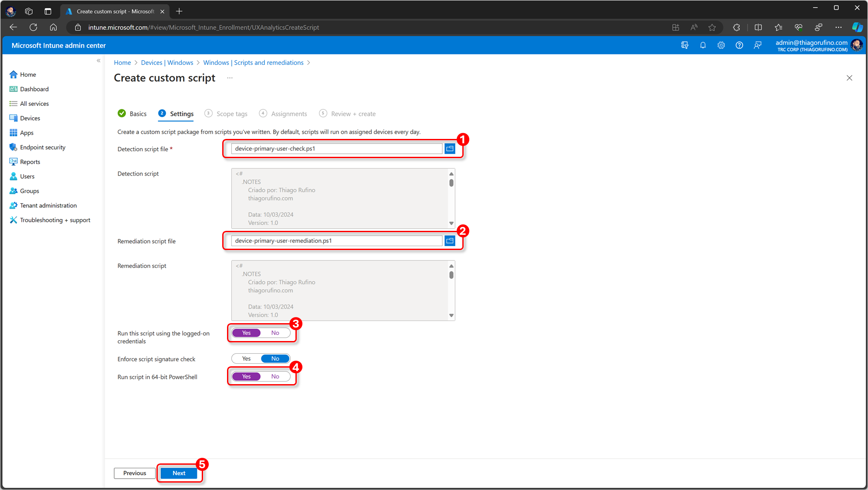This screenshot has height=490, width=868.
Task: Open the portal settings gear
Action: 721,45
